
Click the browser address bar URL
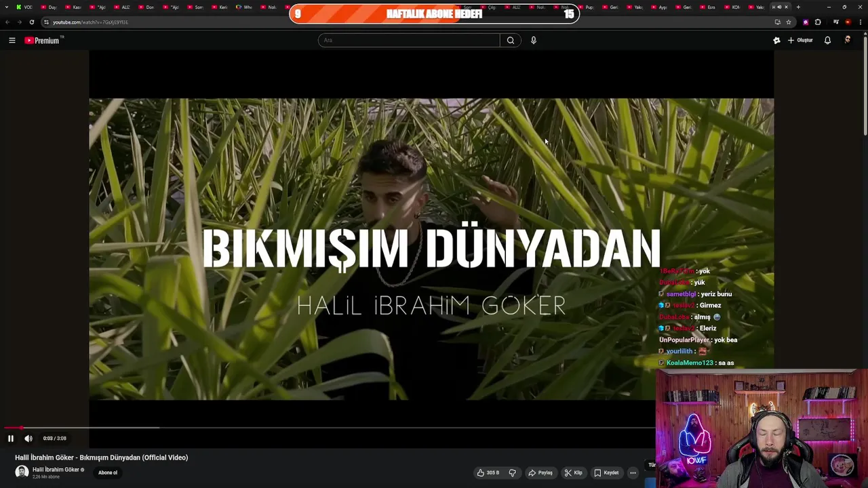(90, 22)
